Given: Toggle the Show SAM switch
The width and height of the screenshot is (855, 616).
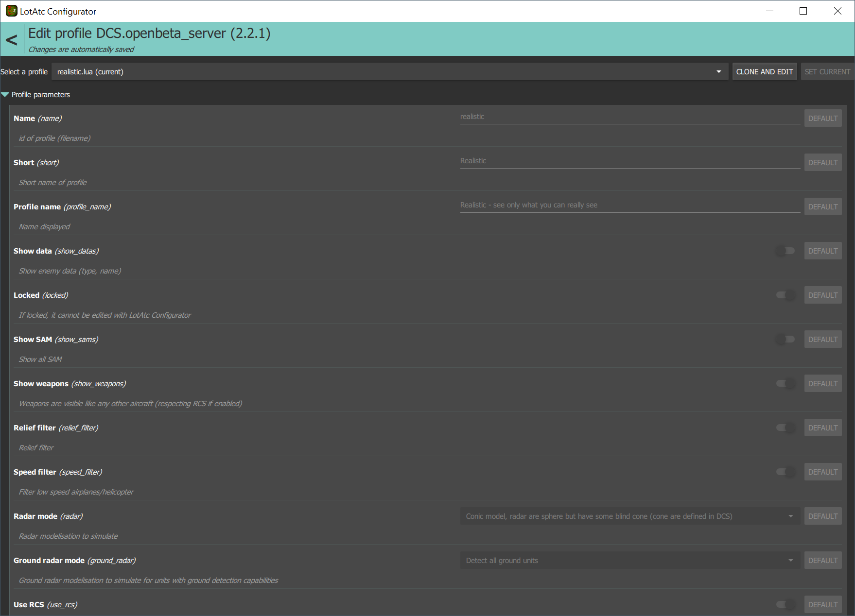Looking at the screenshot, I should coord(785,340).
